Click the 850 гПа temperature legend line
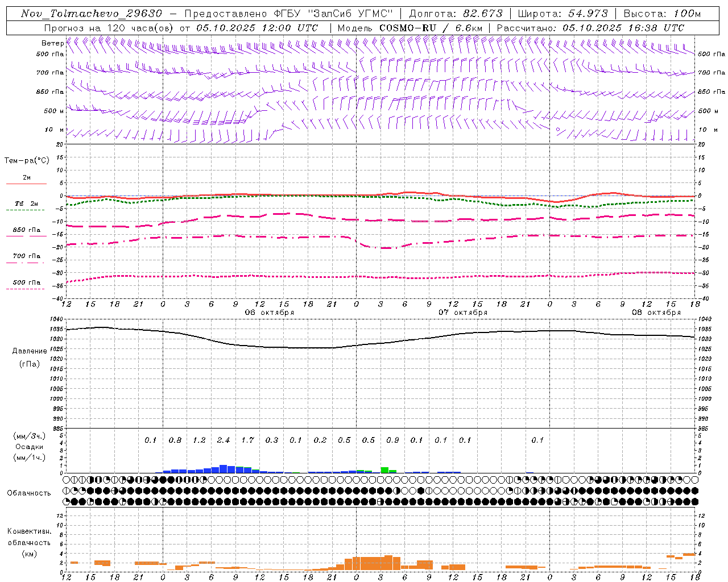 click(x=26, y=236)
